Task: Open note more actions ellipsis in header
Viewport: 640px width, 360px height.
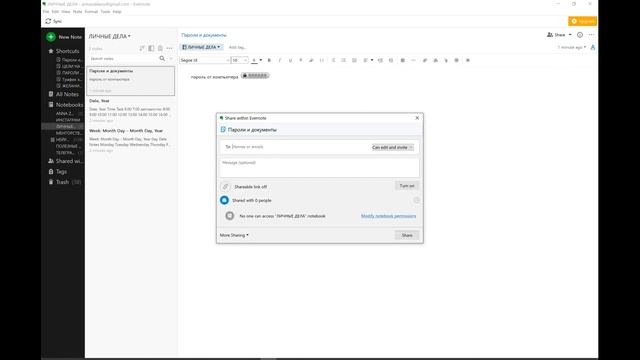Action: (591, 35)
